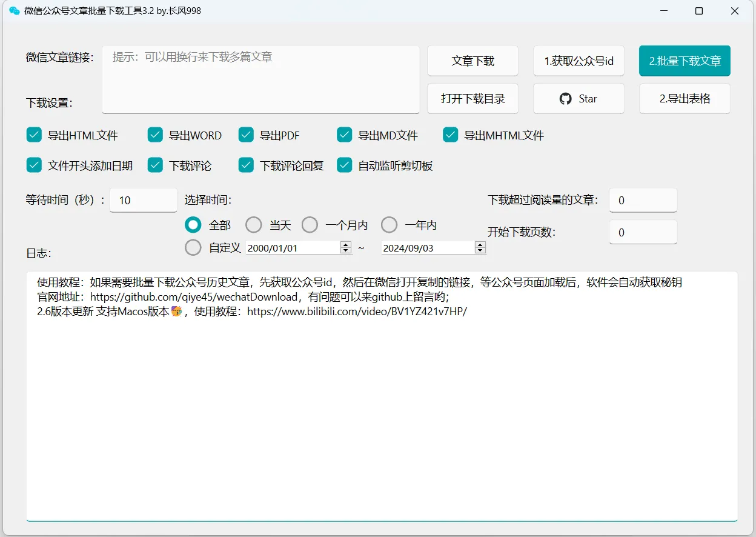Click the 文章下载 button

(x=472, y=61)
